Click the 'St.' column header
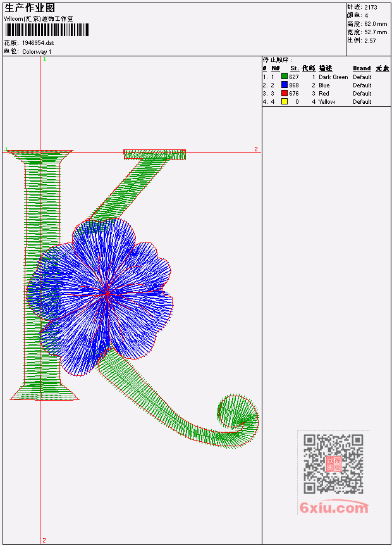Image resolution: width=392 pixels, height=545 pixels. (x=295, y=68)
